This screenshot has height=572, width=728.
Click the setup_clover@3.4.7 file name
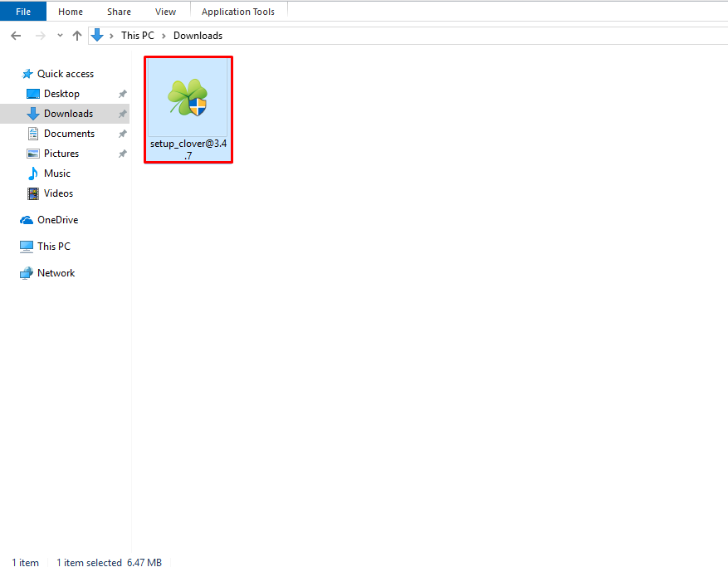(188, 149)
